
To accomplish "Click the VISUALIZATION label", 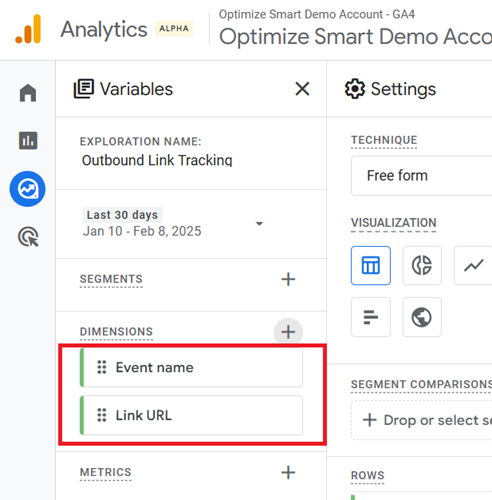I will coord(394,223).
